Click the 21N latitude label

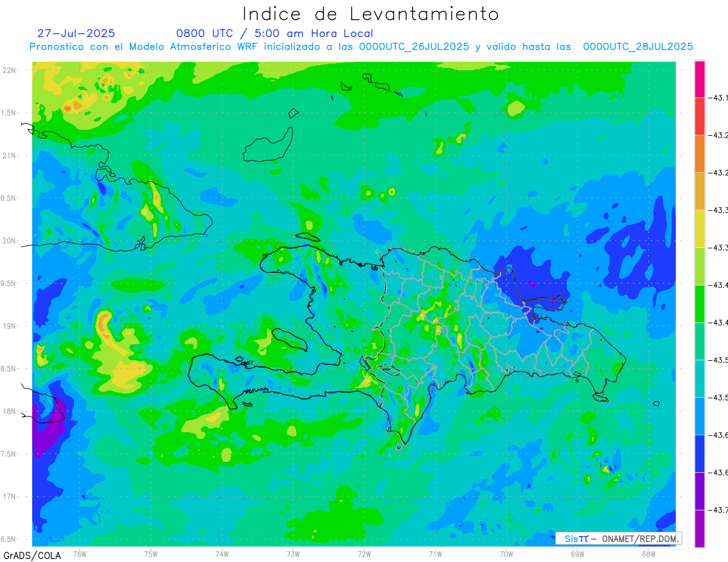pyautogui.click(x=9, y=155)
